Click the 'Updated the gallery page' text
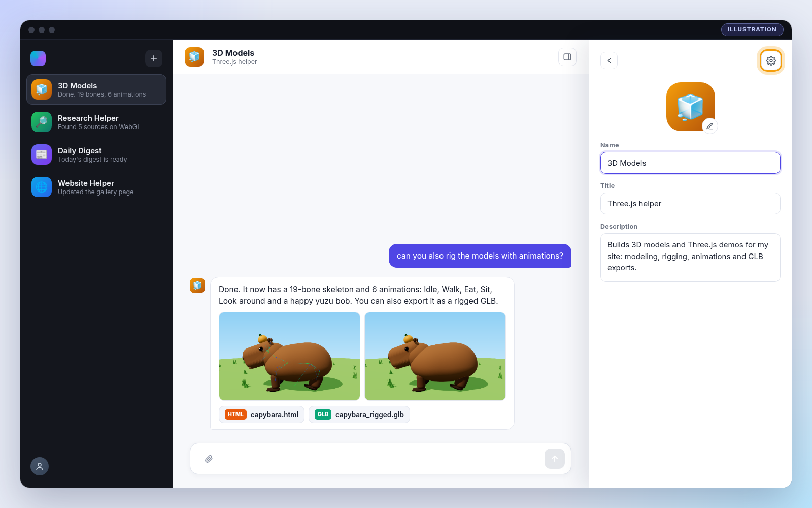Viewport: 812px width, 508px height. [96, 192]
